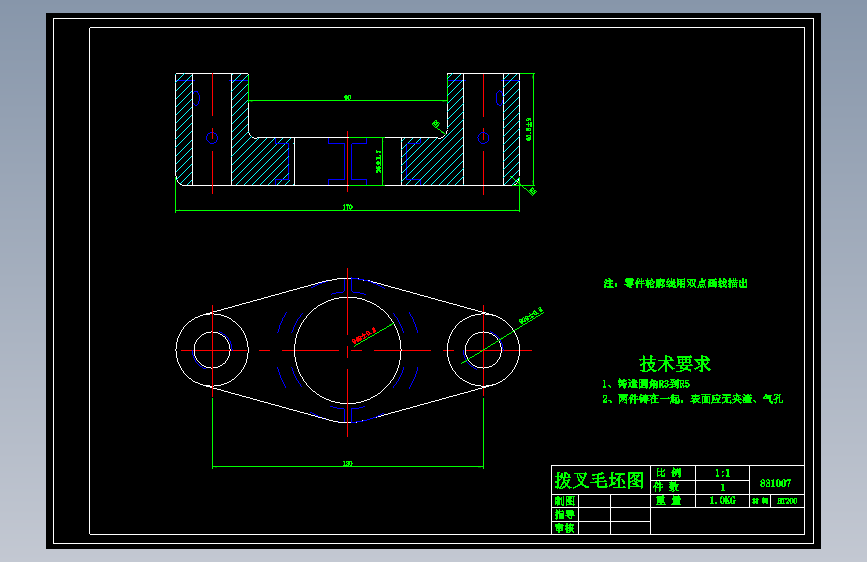Click the 制图 row label
Viewport: 867px width, 562px height.
coord(565,501)
